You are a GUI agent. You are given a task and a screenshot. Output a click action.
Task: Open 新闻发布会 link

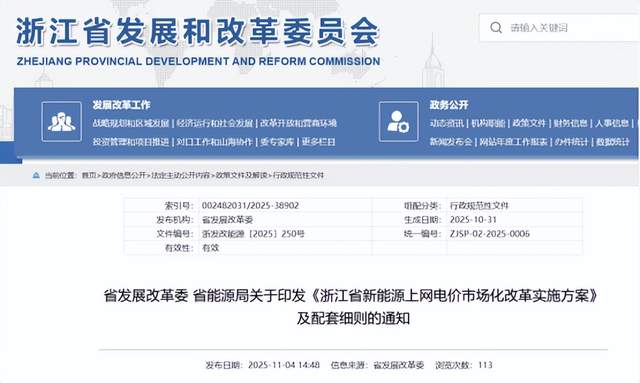point(451,142)
